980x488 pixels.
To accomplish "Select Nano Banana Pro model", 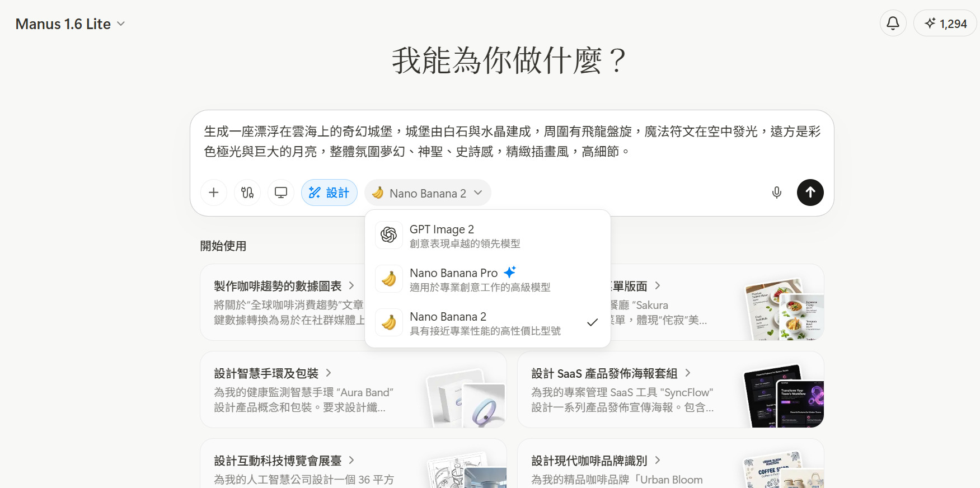I will 487,279.
